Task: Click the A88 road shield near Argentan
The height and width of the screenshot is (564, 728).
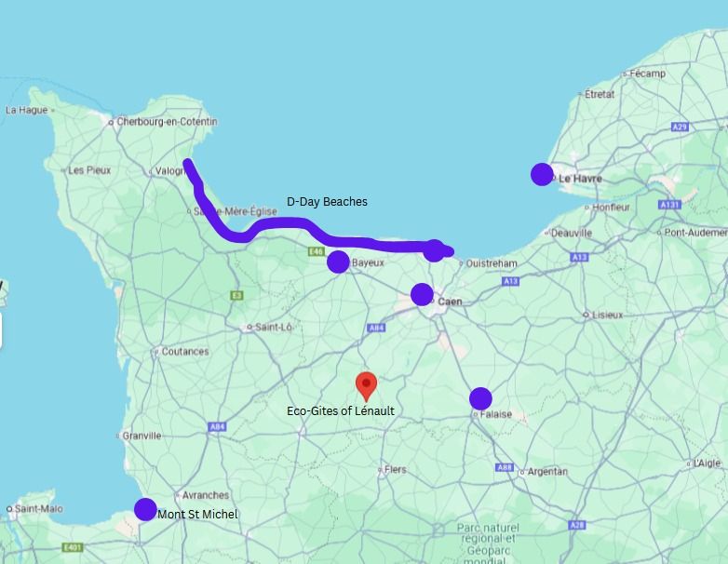Action: point(505,467)
